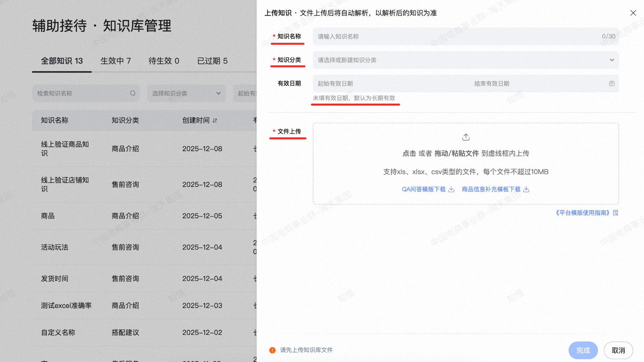Image resolution: width=644 pixels, height=362 pixels.
Task: Select the 自定义名称 row name
Action: click(x=58, y=333)
